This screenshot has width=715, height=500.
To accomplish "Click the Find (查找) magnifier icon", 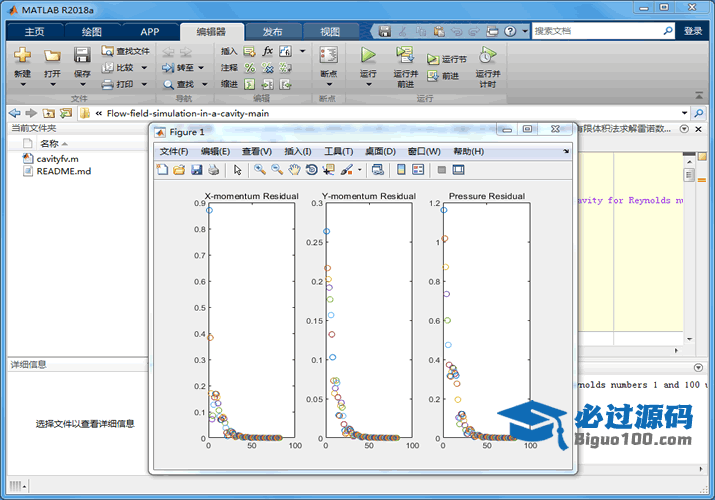I will tap(168, 84).
